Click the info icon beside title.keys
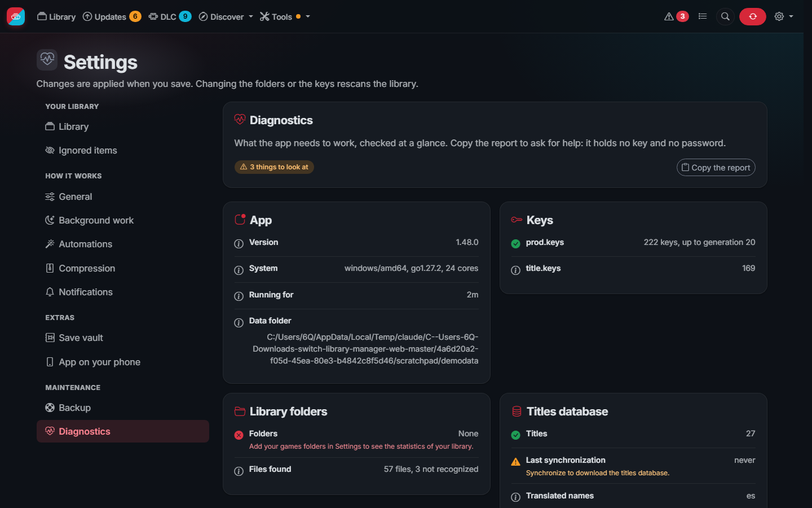The height and width of the screenshot is (508, 812). 515,270
